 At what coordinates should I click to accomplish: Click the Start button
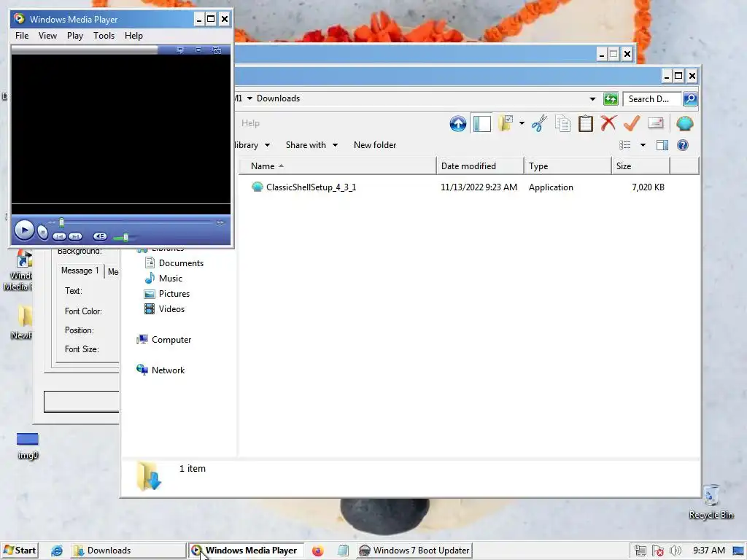[x=20, y=551]
